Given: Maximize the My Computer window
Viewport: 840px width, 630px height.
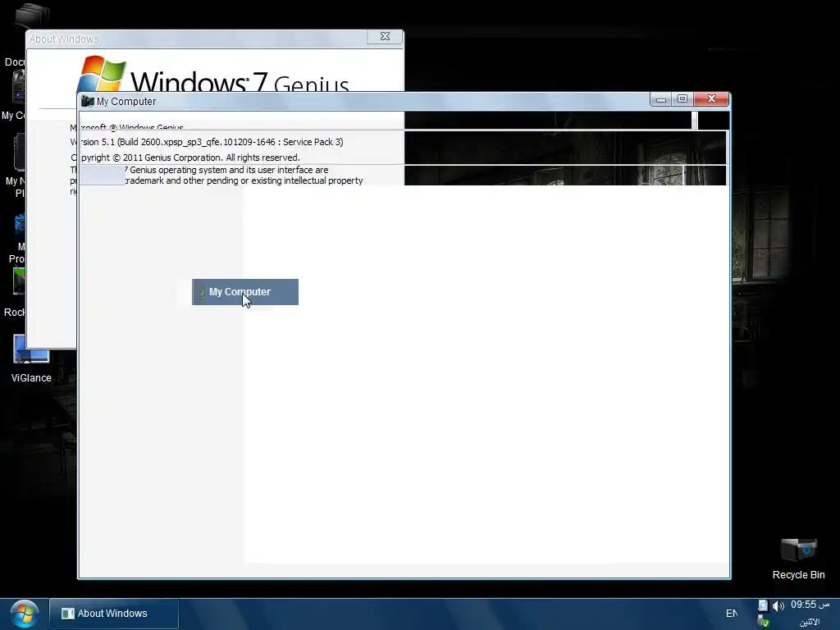Looking at the screenshot, I should (x=682, y=98).
